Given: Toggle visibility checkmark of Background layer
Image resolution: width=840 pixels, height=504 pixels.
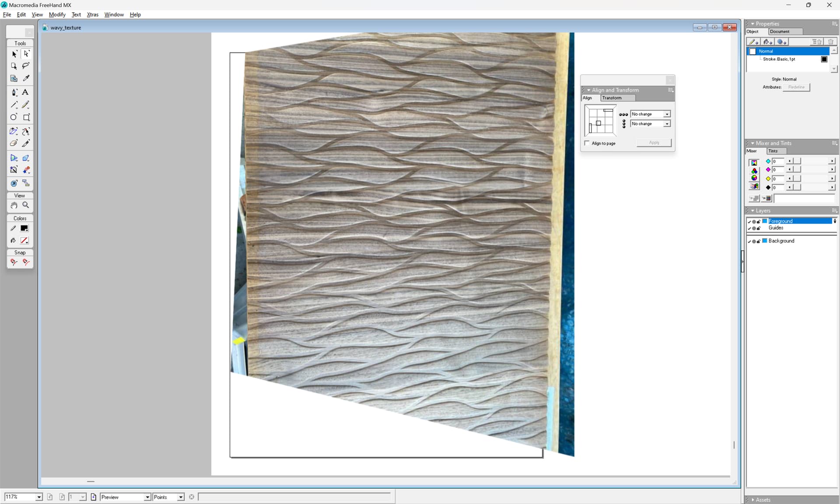Looking at the screenshot, I should pyautogui.click(x=749, y=241).
